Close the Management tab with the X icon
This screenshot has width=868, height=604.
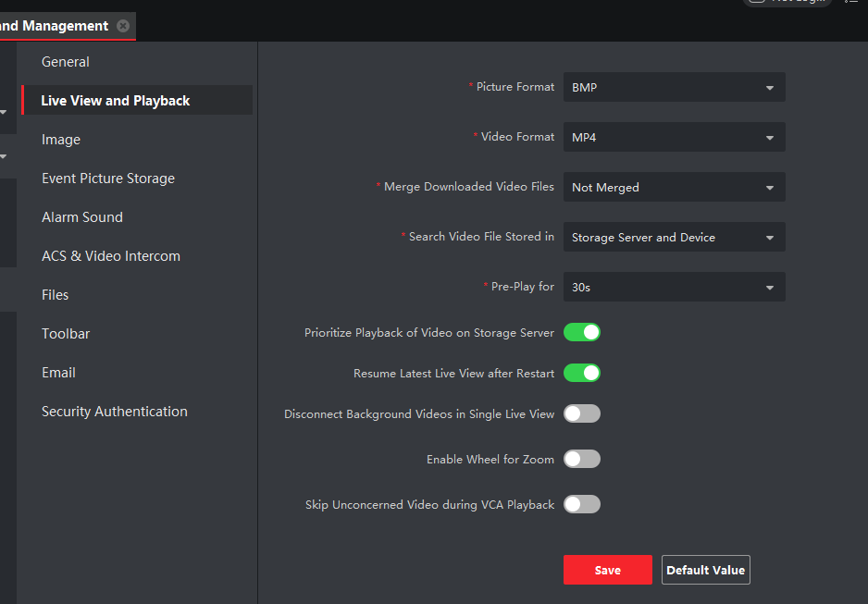[x=123, y=26]
